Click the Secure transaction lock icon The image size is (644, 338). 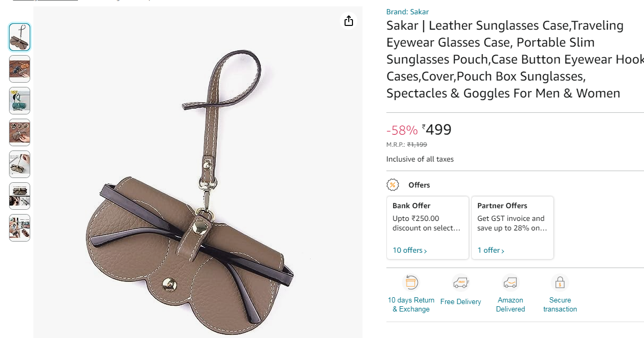pyautogui.click(x=560, y=282)
